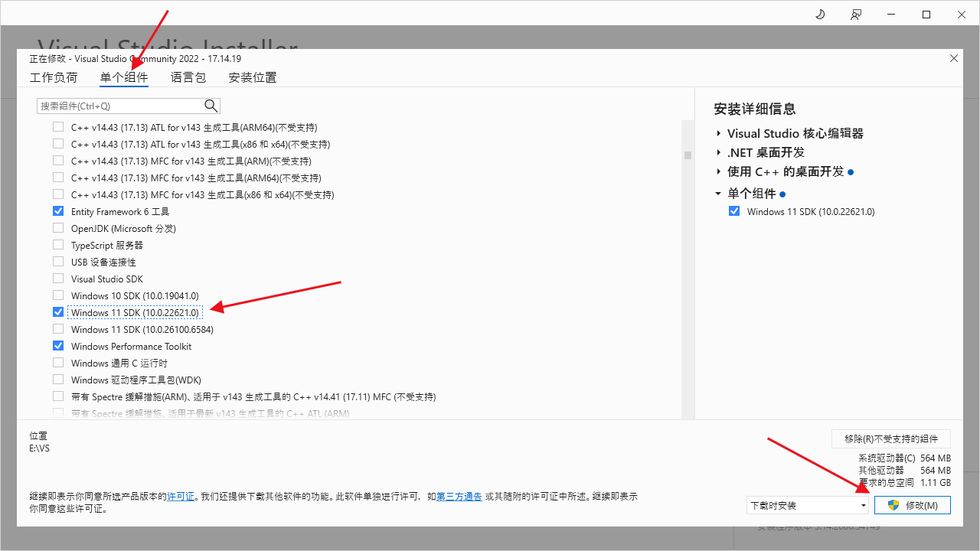
Task: Open the 许可证 link
Action: click(179, 495)
